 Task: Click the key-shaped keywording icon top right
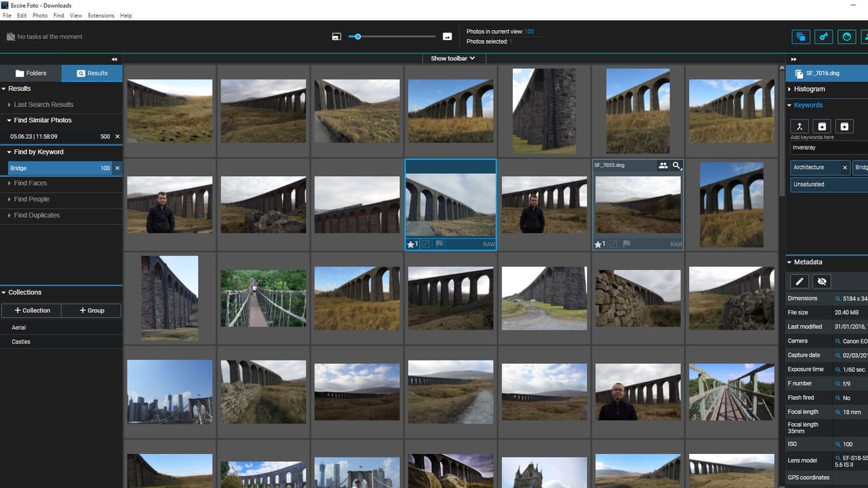[x=823, y=37]
